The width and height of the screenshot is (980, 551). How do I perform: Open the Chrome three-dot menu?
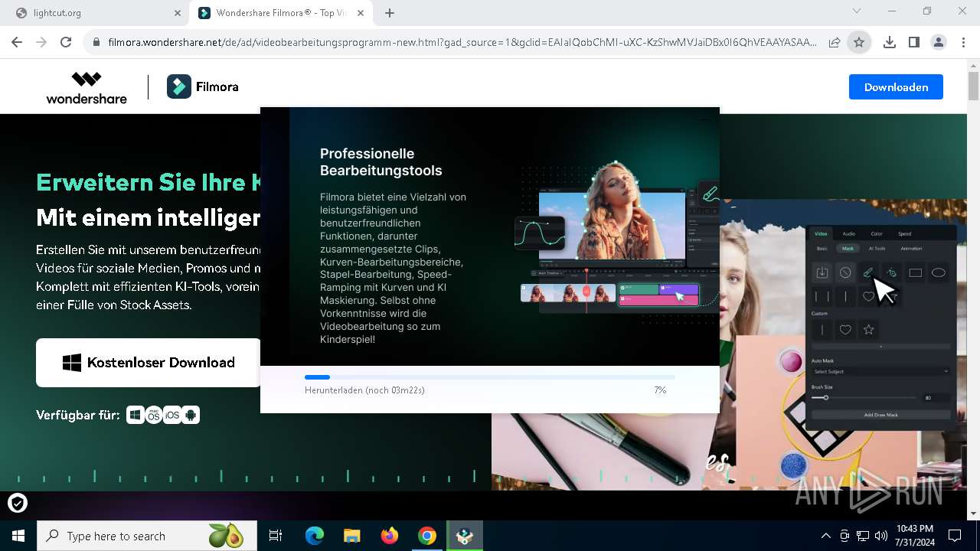tap(963, 43)
